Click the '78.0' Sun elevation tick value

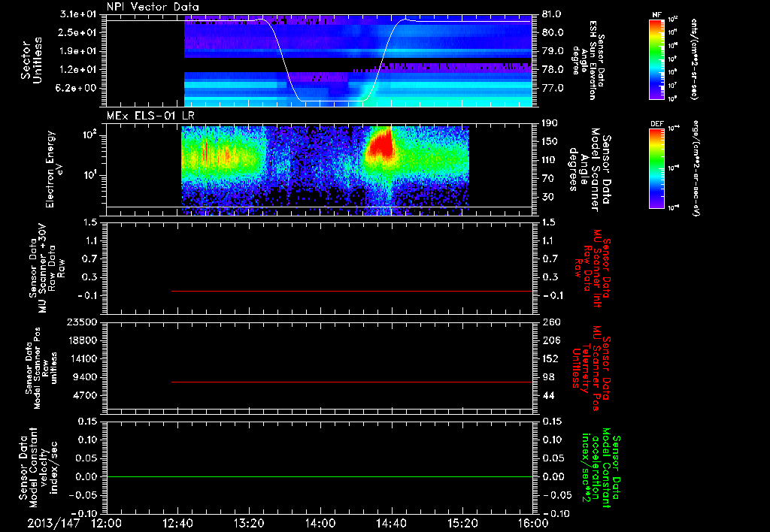[553, 70]
